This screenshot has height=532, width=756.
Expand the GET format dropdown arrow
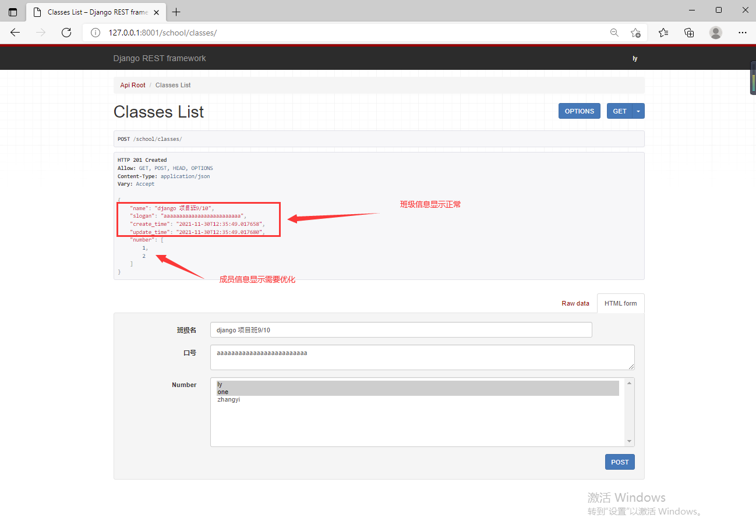pyautogui.click(x=638, y=111)
